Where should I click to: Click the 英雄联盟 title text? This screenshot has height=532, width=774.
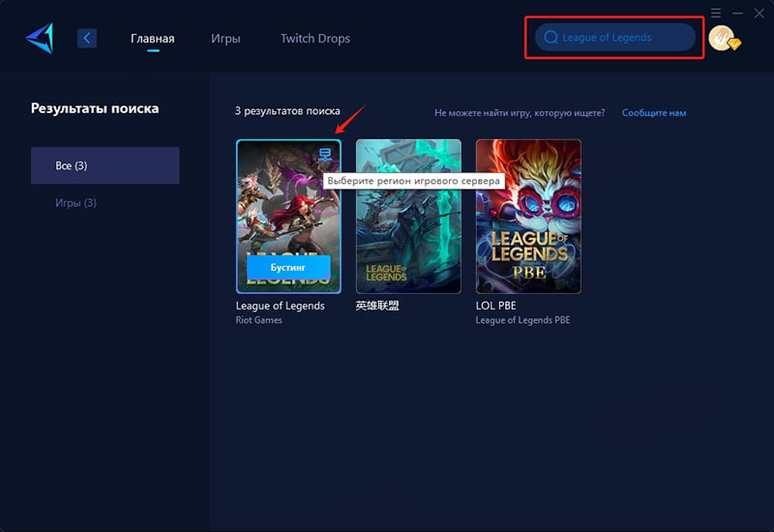pyautogui.click(x=377, y=306)
